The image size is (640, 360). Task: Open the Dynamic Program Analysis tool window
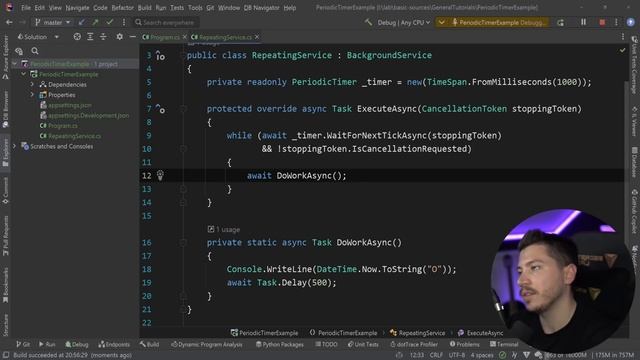207,344
